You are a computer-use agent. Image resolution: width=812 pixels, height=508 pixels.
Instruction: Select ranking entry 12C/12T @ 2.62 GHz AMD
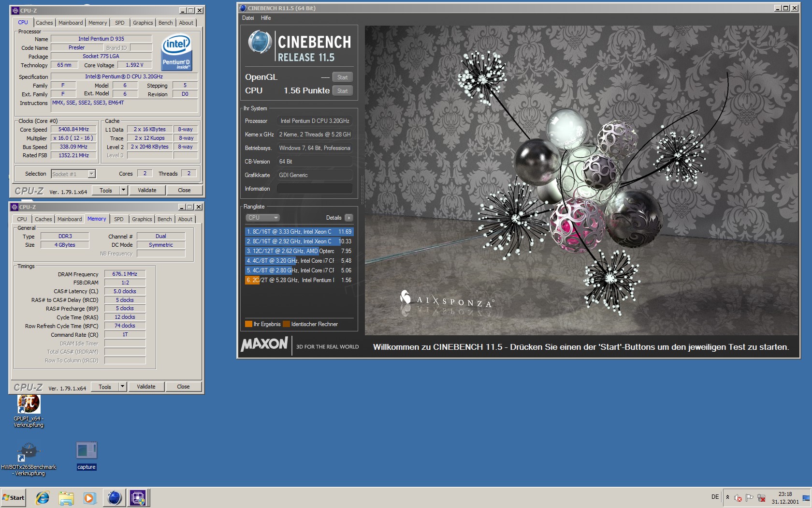tap(299, 251)
